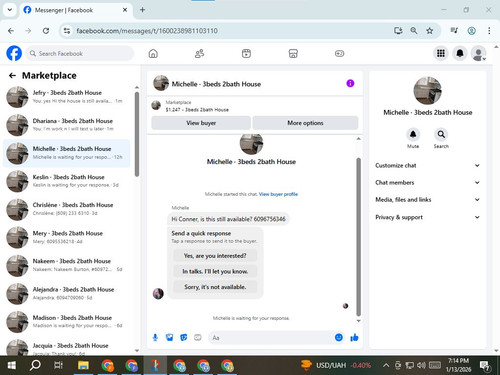Open conversation information purple icon
Image resolution: width=500 pixels, height=375 pixels.
tap(350, 83)
